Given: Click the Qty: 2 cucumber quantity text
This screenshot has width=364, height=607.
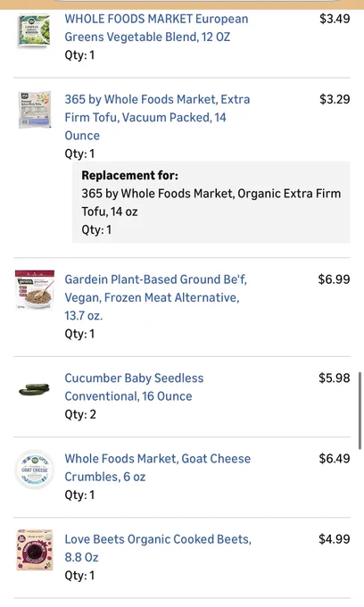Looking at the screenshot, I should [x=80, y=414].
